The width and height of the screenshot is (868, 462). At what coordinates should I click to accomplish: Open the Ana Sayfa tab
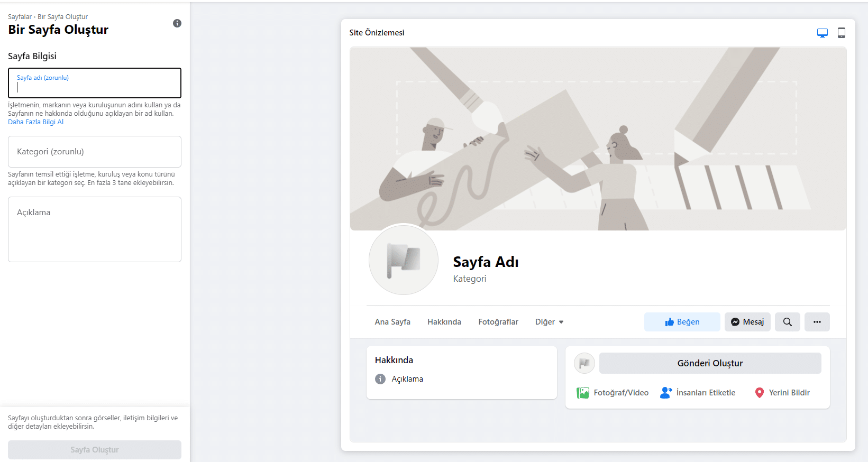[x=392, y=322]
